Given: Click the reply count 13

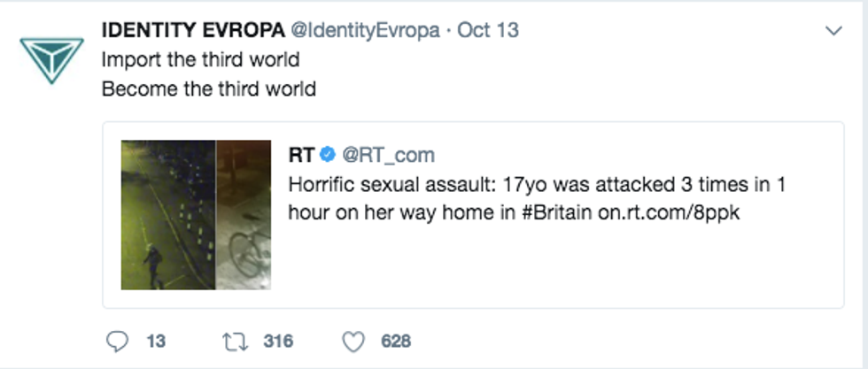Looking at the screenshot, I should coord(155,341).
